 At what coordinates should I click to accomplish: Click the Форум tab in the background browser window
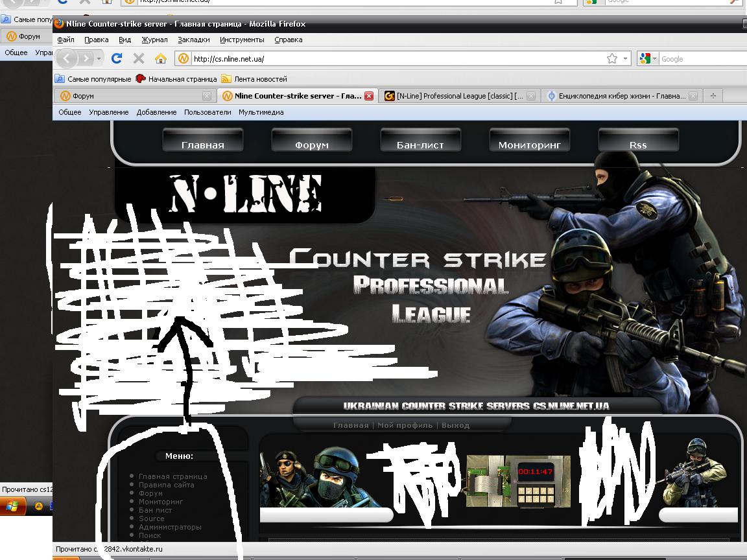point(26,36)
